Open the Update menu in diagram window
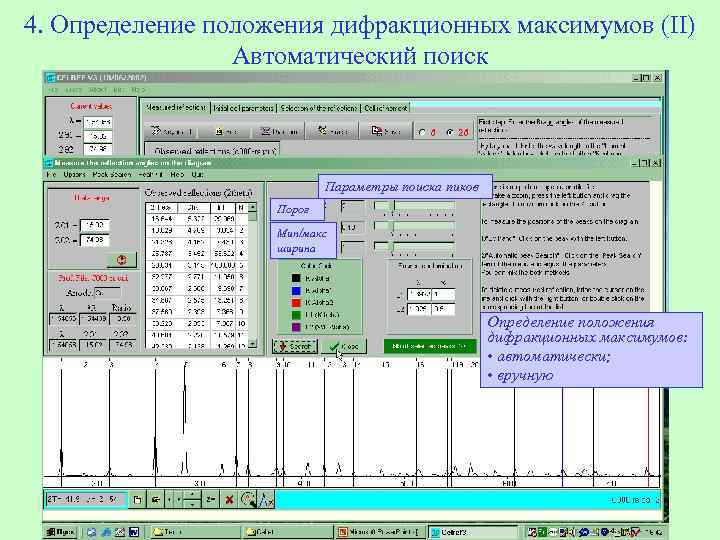The height and width of the screenshot is (540, 720). [74, 174]
